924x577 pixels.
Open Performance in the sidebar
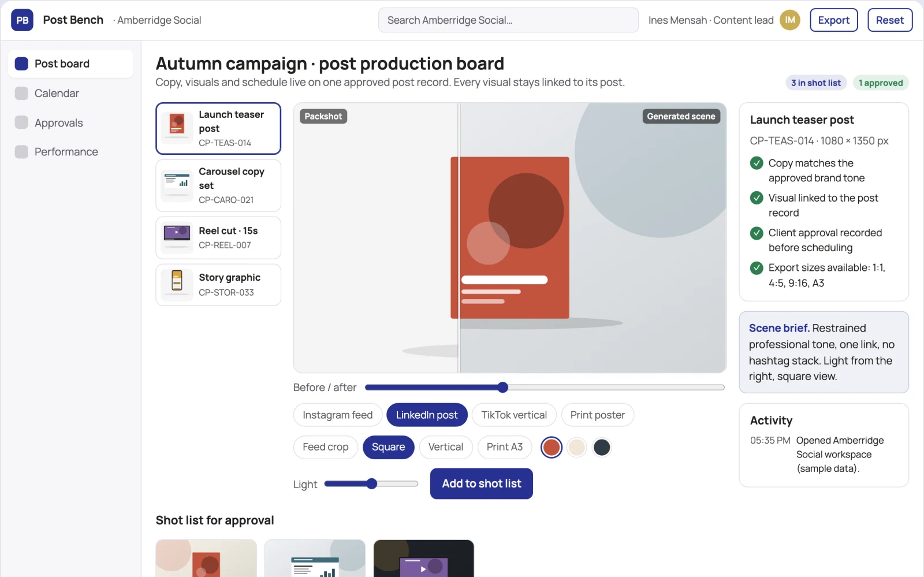pyautogui.click(x=71, y=152)
